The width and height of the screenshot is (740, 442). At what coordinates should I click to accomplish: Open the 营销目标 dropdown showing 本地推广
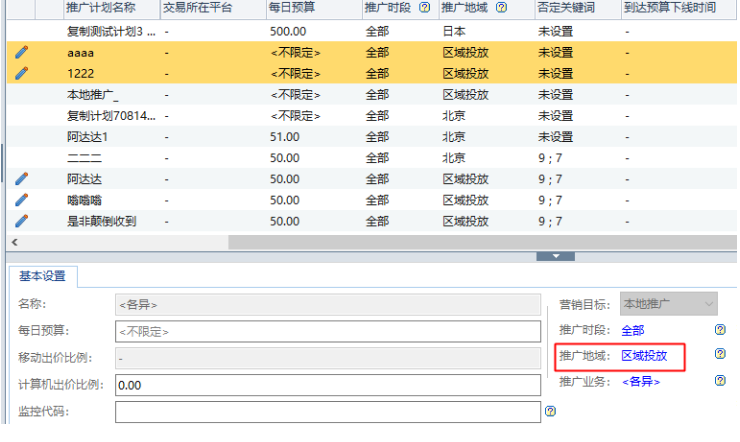click(669, 304)
